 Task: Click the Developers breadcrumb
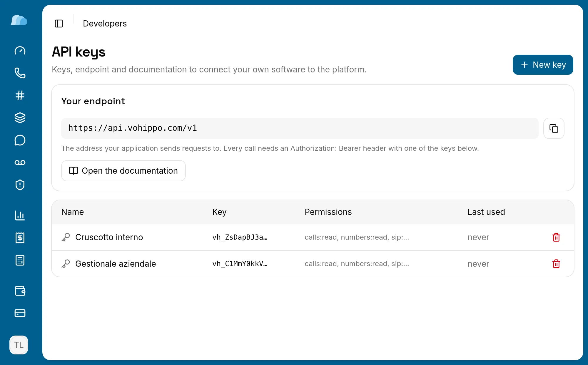(105, 24)
